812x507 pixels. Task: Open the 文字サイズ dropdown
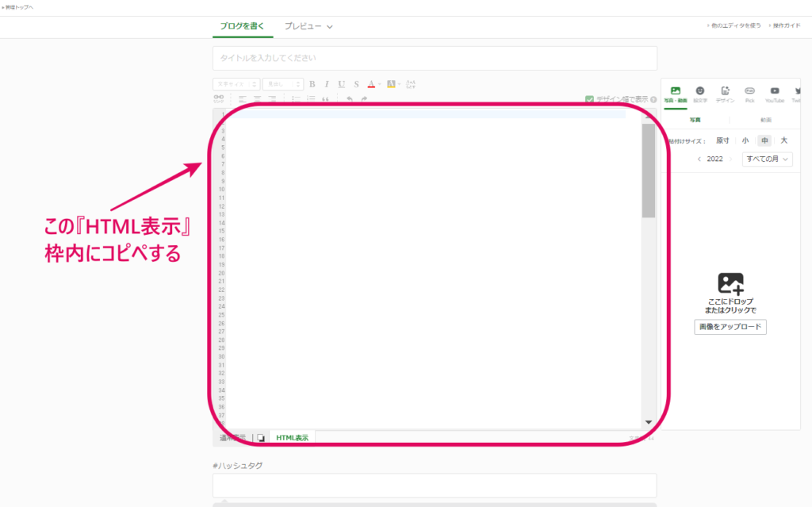click(236, 84)
